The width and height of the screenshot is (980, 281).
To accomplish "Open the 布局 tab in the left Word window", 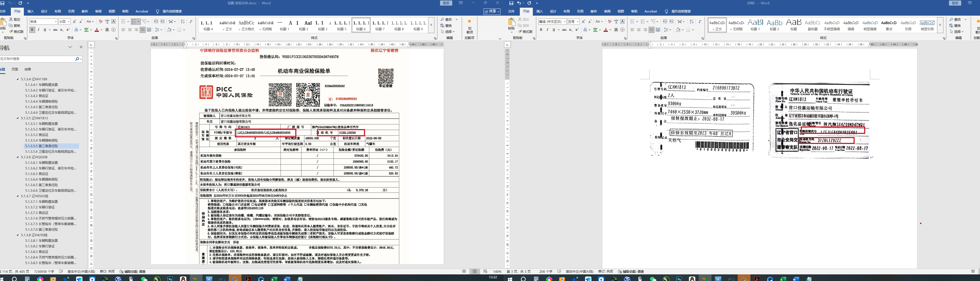I will click(58, 11).
